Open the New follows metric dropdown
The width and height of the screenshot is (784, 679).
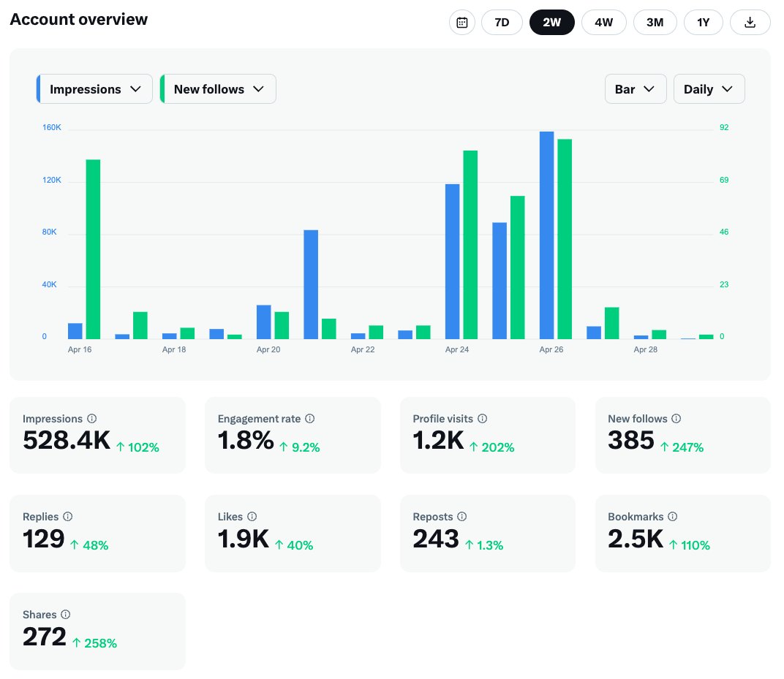pos(218,89)
